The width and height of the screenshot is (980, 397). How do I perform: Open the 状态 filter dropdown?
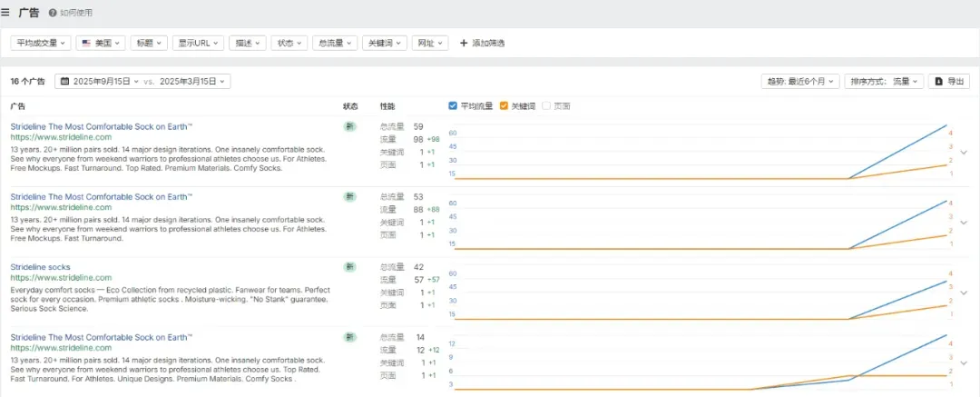[x=289, y=44]
